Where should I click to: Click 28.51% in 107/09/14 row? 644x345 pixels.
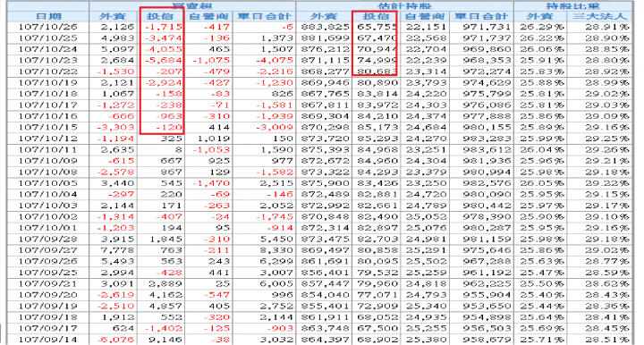[606, 340]
